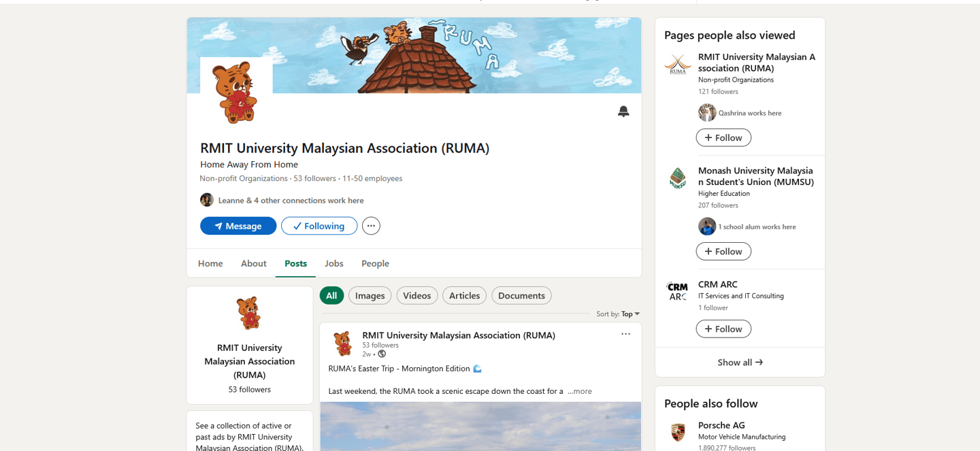Screen dimensions: 980x451
Task: Click the sidebar card RUMA page name
Action: point(250,361)
